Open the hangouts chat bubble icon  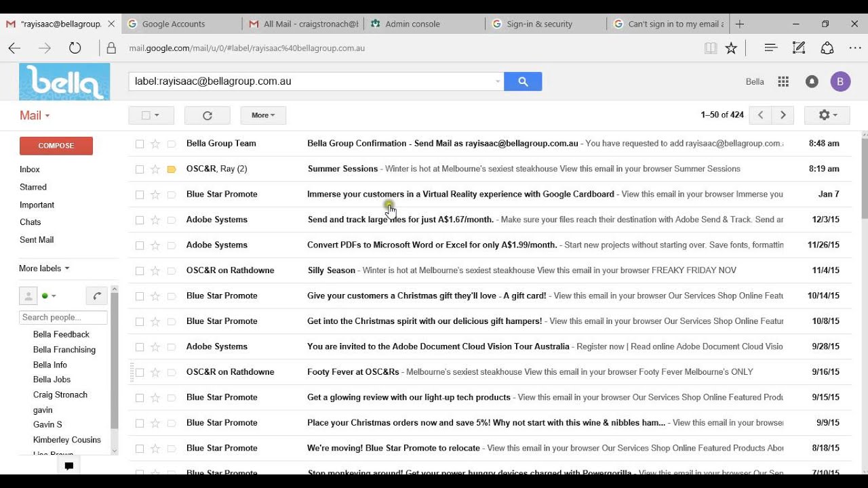point(68,466)
